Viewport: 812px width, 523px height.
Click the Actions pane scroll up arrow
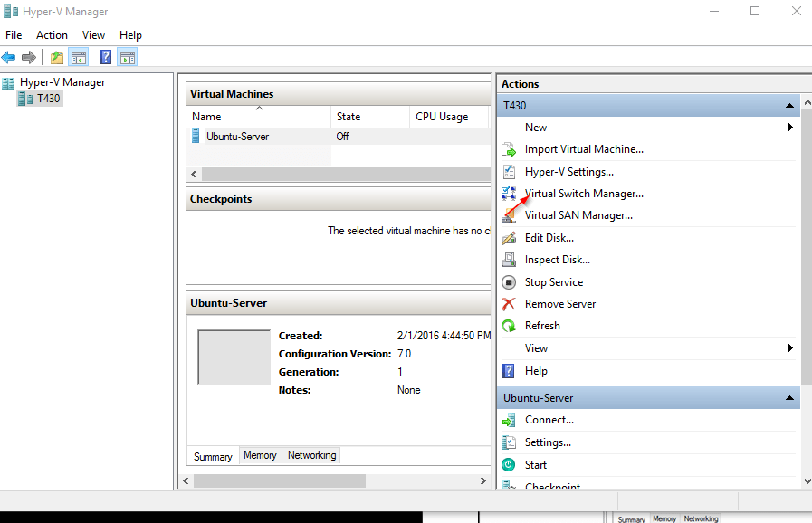coord(807,103)
